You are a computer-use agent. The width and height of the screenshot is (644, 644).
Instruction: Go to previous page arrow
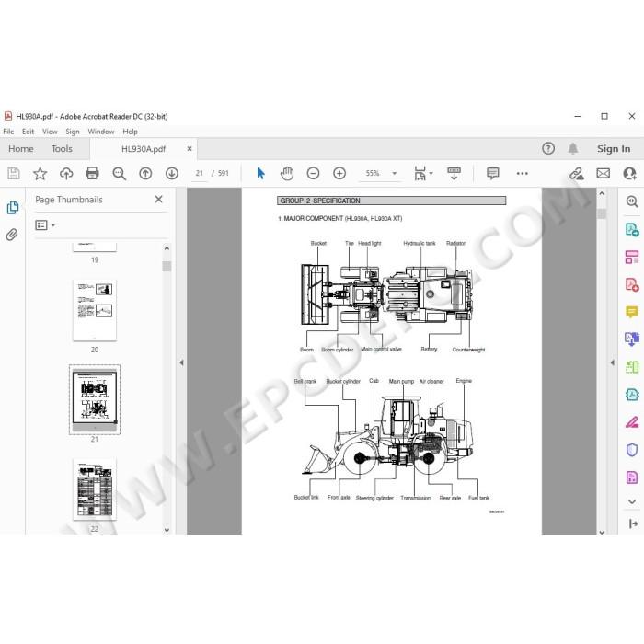tap(145, 173)
